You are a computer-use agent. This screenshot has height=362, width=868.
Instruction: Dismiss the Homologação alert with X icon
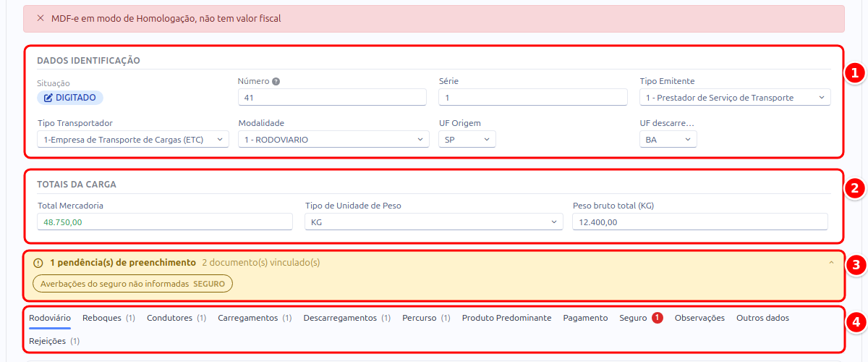pos(41,18)
